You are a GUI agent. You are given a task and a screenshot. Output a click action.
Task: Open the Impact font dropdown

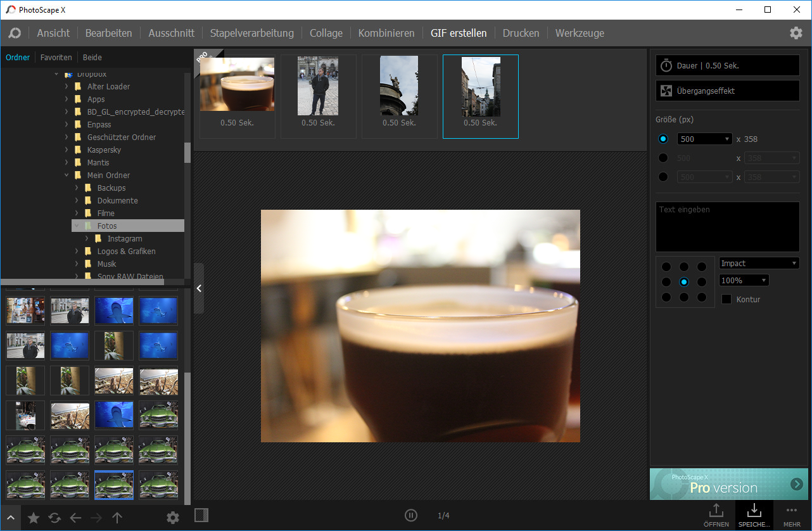pos(759,262)
